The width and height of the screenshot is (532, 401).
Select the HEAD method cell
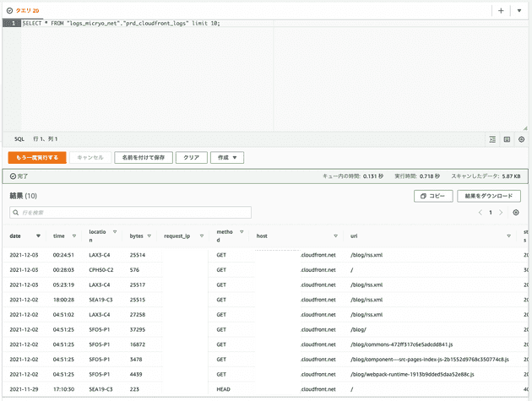point(223,389)
